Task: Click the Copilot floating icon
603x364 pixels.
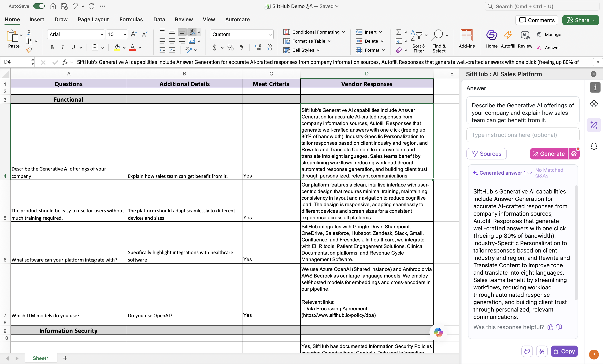Action: point(438,332)
